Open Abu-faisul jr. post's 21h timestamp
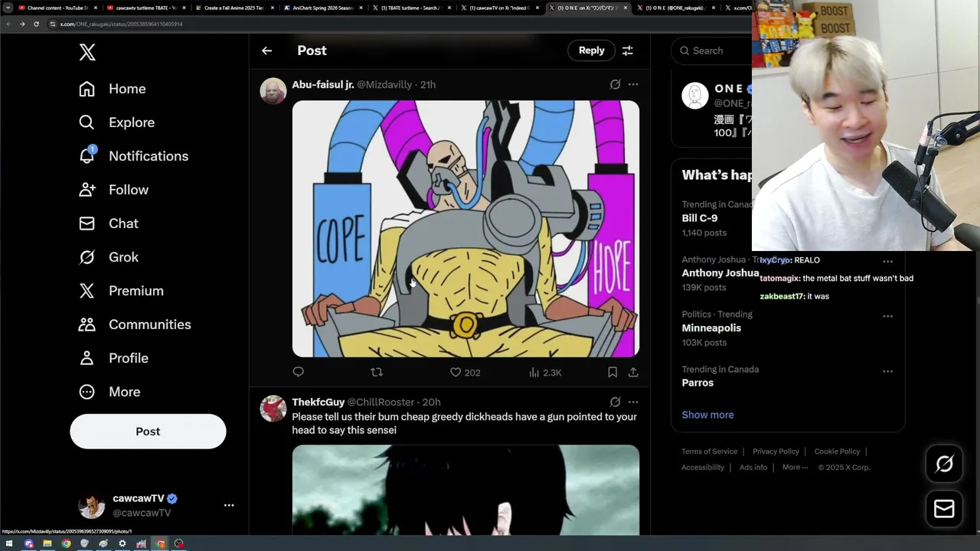980x551 pixels. (428, 84)
